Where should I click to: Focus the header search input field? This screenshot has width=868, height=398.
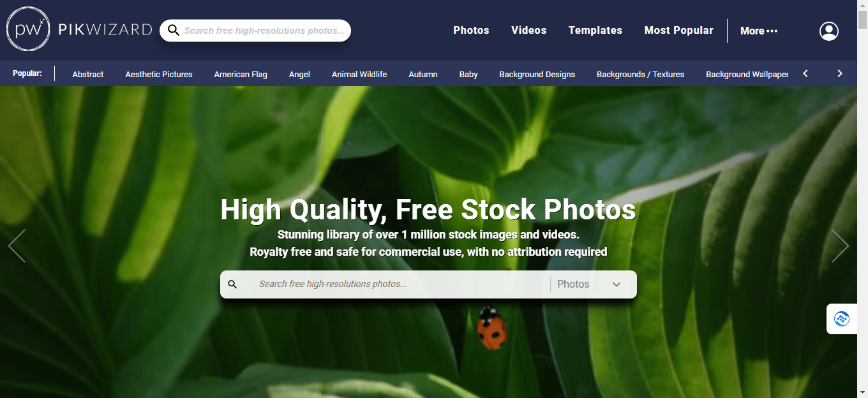tap(264, 31)
